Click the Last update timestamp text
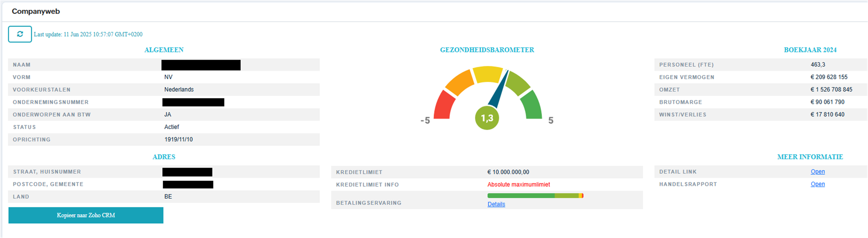The width and height of the screenshot is (868, 238). point(88,34)
